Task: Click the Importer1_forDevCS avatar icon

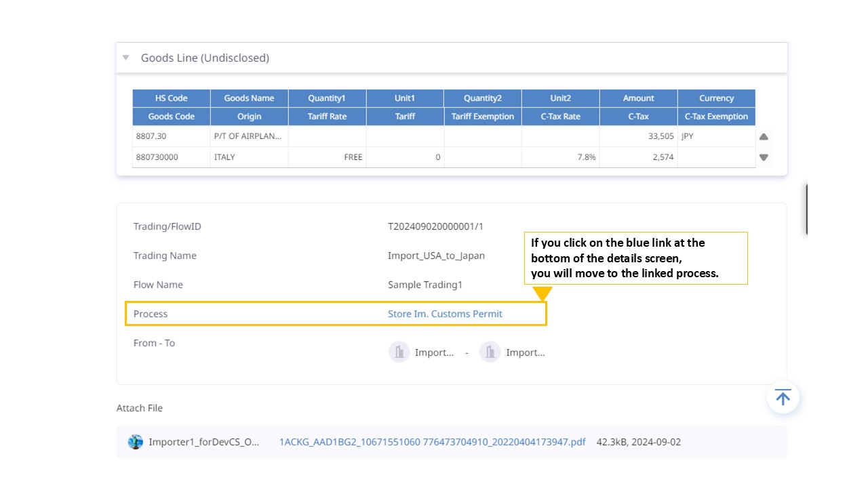Action: coord(136,442)
